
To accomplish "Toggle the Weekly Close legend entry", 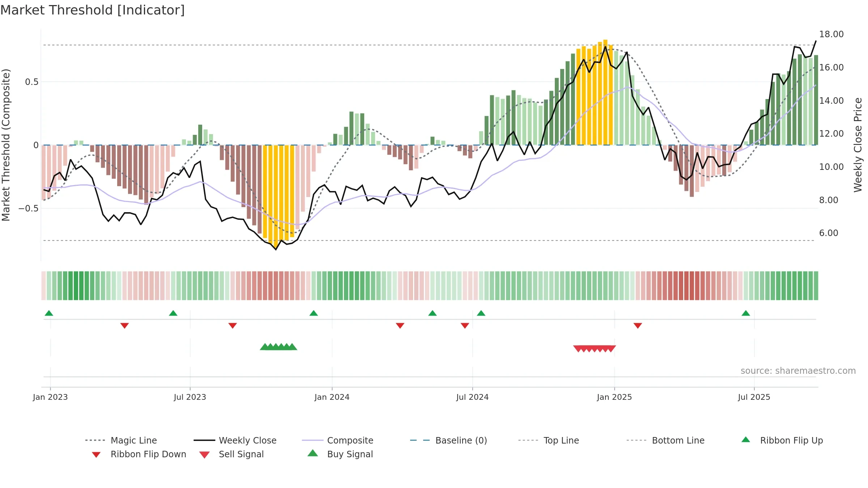I will pyautogui.click(x=235, y=440).
